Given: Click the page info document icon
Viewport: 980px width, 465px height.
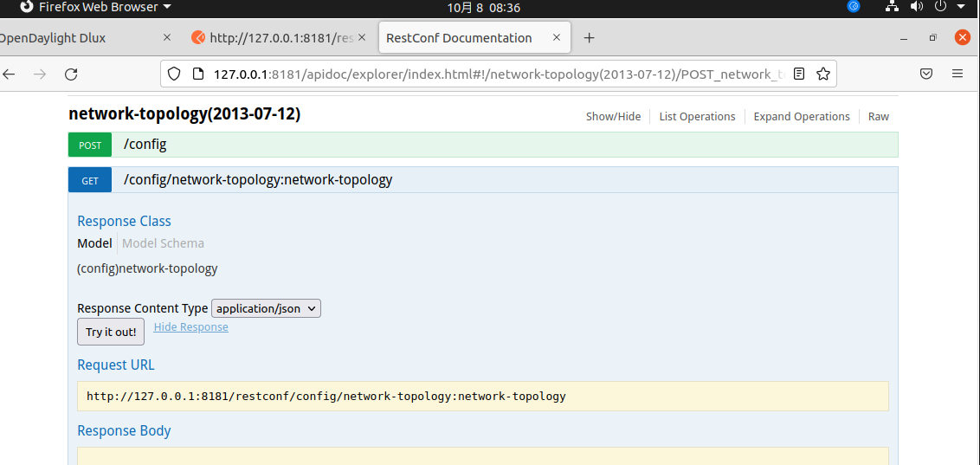Looking at the screenshot, I should (x=198, y=74).
